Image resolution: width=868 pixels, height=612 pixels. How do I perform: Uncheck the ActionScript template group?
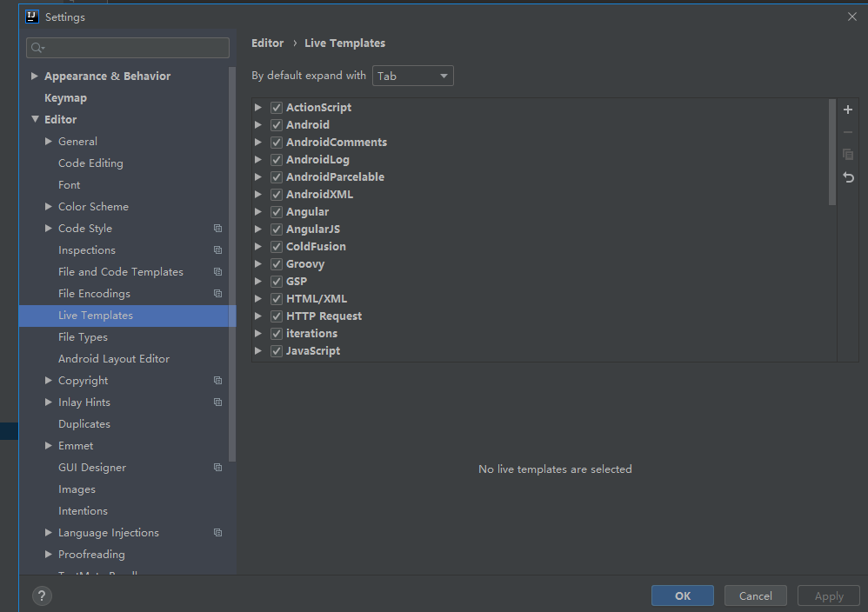(x=277, y=107)
